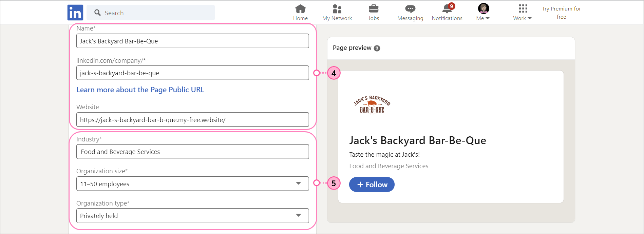Select the Notifications label
Screen dimensions: 644x234
point(447,18)
